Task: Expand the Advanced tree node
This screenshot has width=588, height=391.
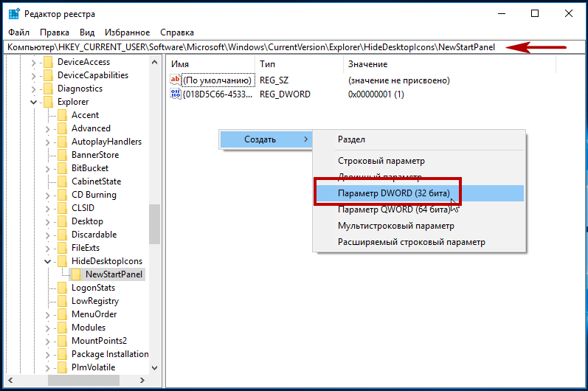Action: tap(47, 129)
